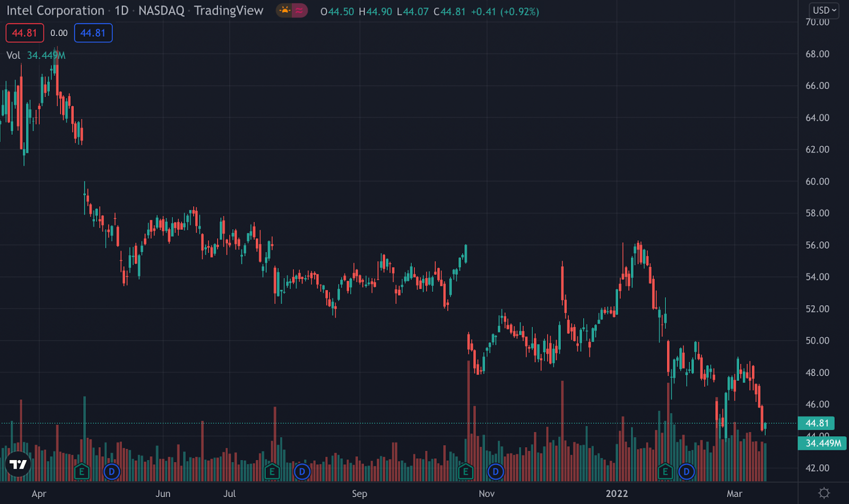This screenshot has height=504, width=849.
Task: Open the USD currency dropdown
Action: coord(824,10)
